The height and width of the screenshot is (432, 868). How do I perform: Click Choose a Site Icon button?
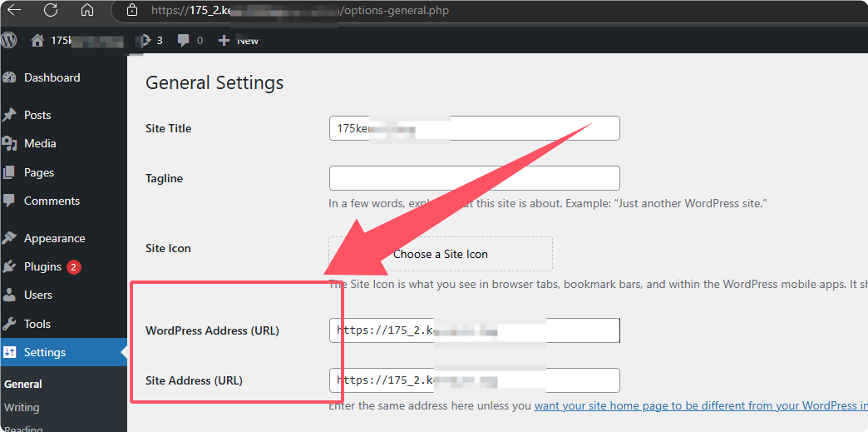click(441, 254)
